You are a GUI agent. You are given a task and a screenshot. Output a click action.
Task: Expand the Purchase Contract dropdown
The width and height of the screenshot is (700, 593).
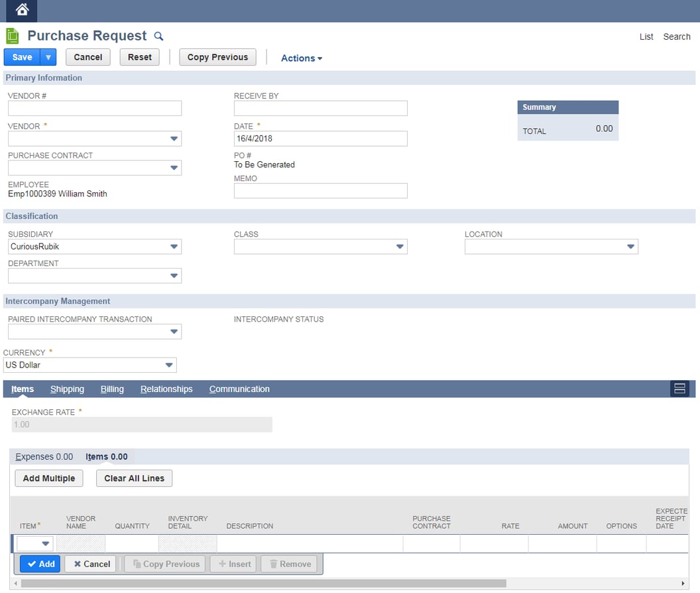(x=176, y=168)
